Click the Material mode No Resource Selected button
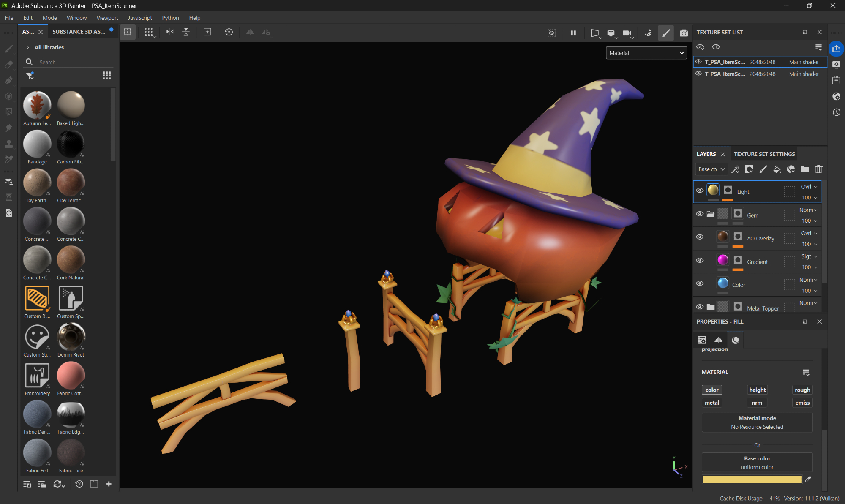Screen dimensions: 845x504 pyautogui.click(x=757, y=422)
